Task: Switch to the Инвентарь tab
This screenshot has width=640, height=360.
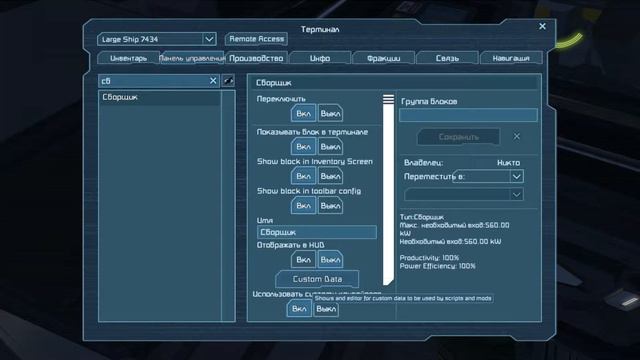Action: (x=128, y=58)
